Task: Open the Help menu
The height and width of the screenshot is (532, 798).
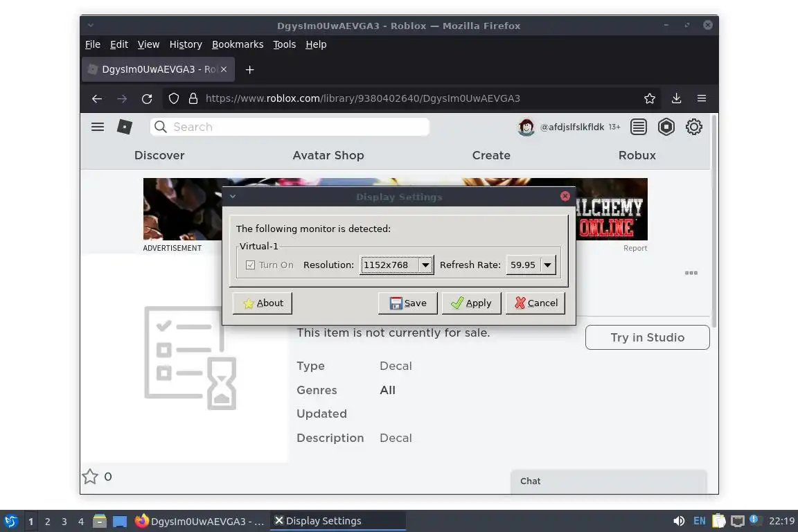Action: (x=316, y=44)
